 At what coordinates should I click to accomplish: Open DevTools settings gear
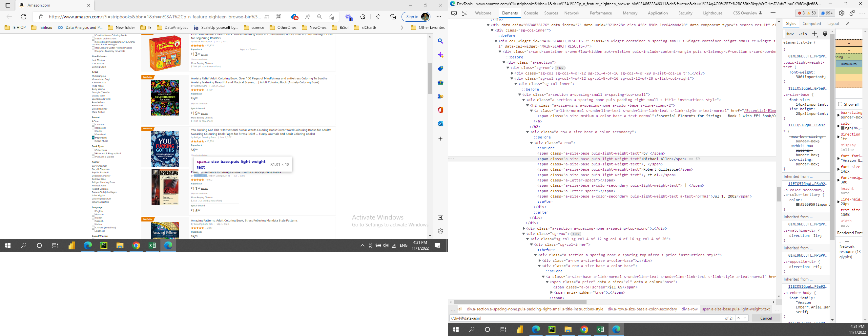[841, 13]
